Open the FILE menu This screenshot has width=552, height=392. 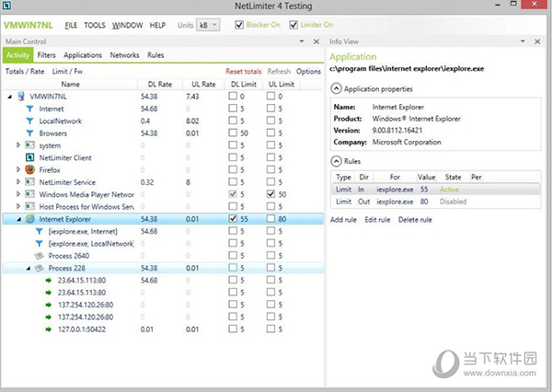tap(71, 26)
